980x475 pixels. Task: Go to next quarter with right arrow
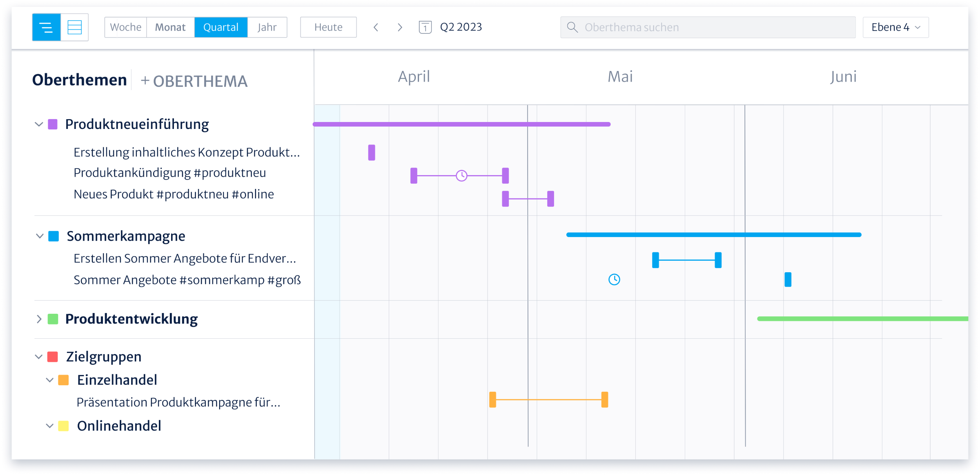coord(400,27)
